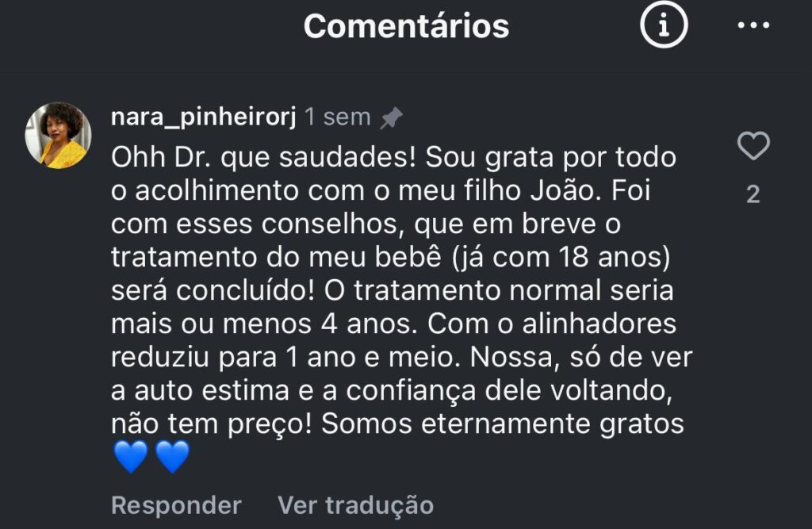Tap the phrase 'Somos eternamente gratos'
The image size is (812, 529).
(x=502, y=424)
